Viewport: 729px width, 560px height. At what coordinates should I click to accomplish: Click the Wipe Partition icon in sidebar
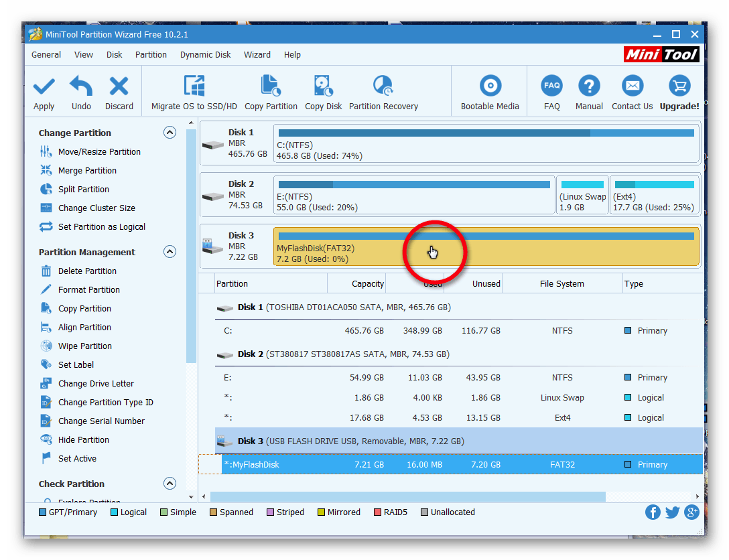46,346
